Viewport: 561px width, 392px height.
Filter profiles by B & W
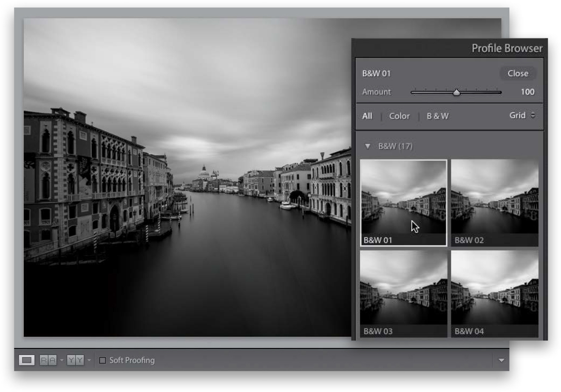(x=438, y=116)
